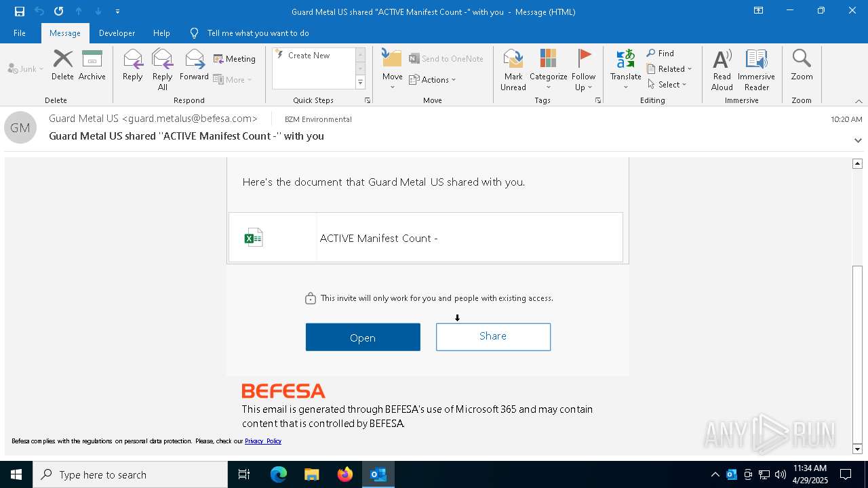The image size is (868, 488).
Task: Open the Related dropdown
Action: click(669, 68)
